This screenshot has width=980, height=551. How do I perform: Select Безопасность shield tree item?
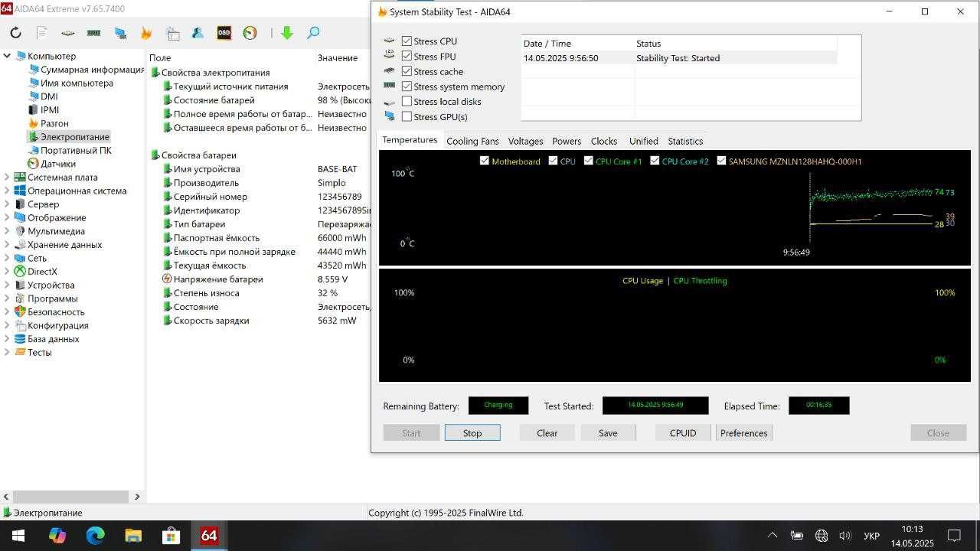tap(56, 312)
